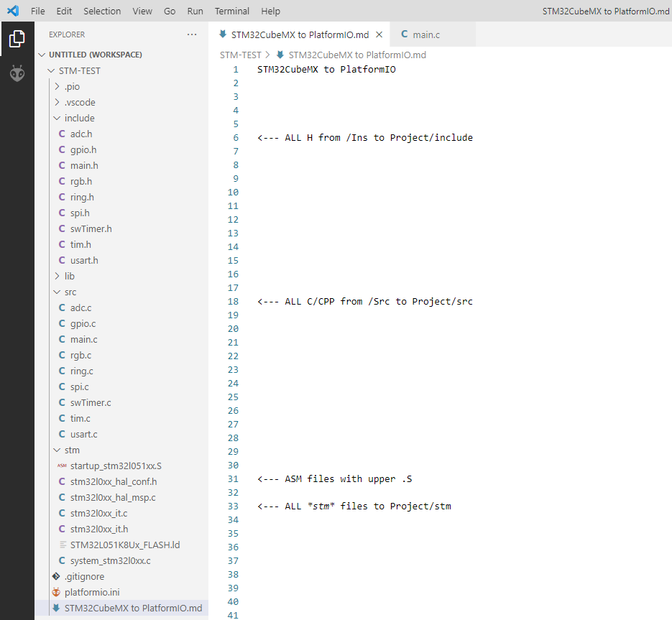Open gpio.h file
The height and width of the screenshot is (620, 672).
coord(121,150)
